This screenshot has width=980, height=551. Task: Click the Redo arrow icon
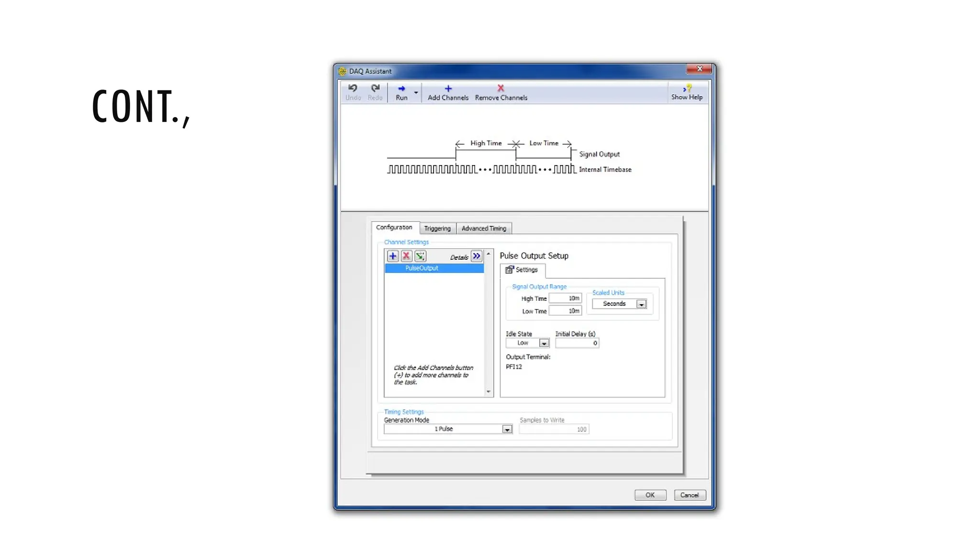point(375,88)
